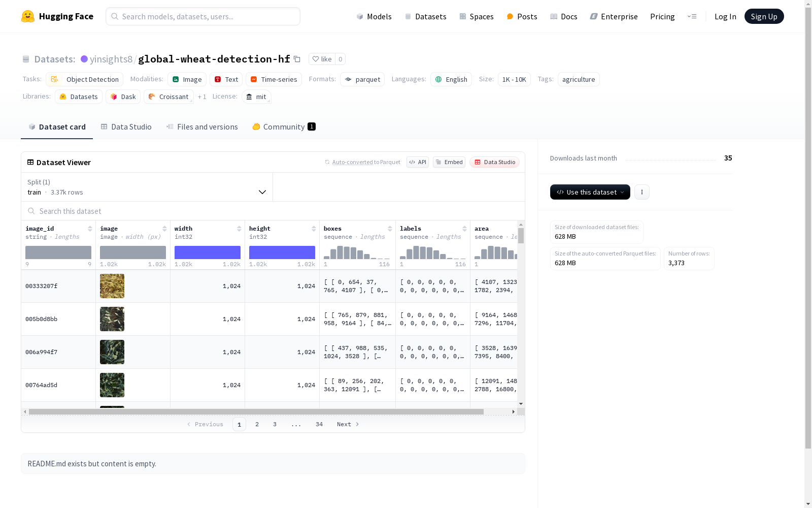The width and height of the screenshot is (812, 508).
Task: Open the thumbnail image for row 006a994f7
Action: [112, 352]
